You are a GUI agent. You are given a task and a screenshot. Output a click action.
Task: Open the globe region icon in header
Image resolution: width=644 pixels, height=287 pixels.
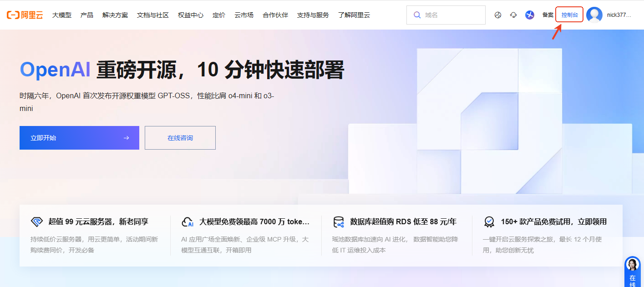498,15
